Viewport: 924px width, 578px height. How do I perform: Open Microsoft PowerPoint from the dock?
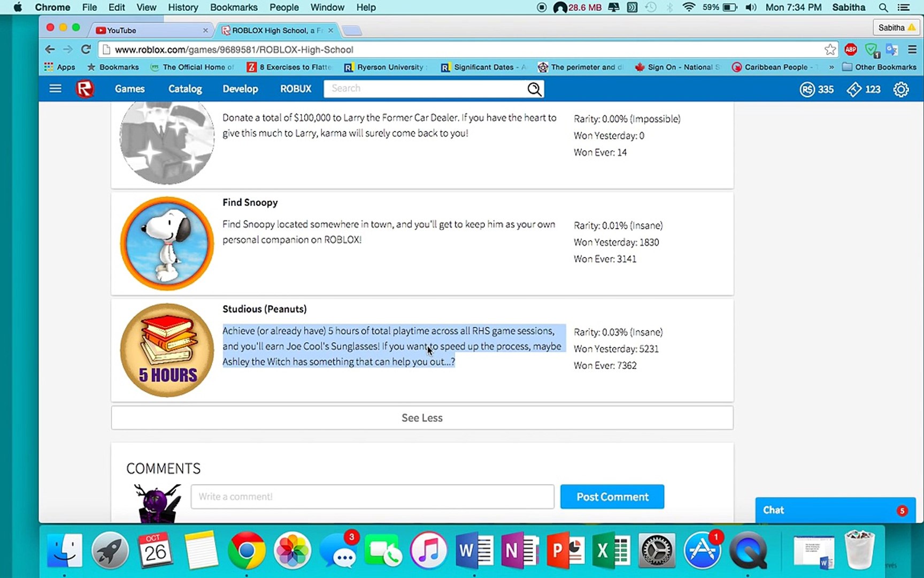[x=565, y=550]
